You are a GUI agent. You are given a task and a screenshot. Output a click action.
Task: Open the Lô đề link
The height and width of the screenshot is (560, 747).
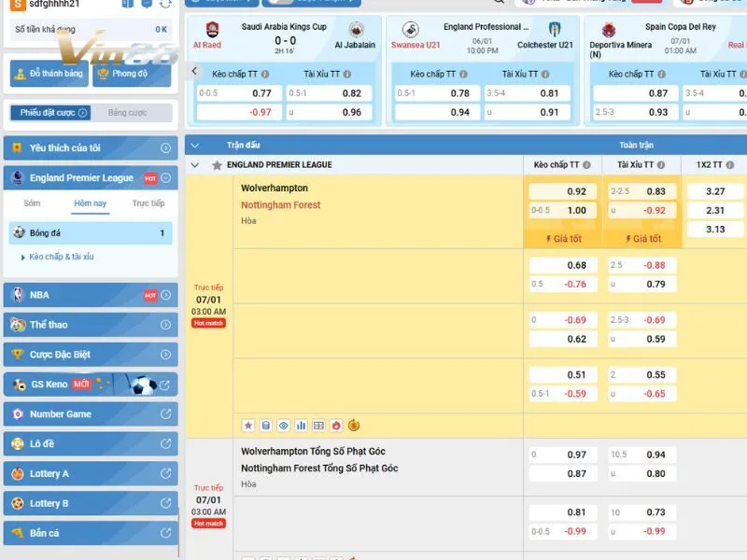91,444
